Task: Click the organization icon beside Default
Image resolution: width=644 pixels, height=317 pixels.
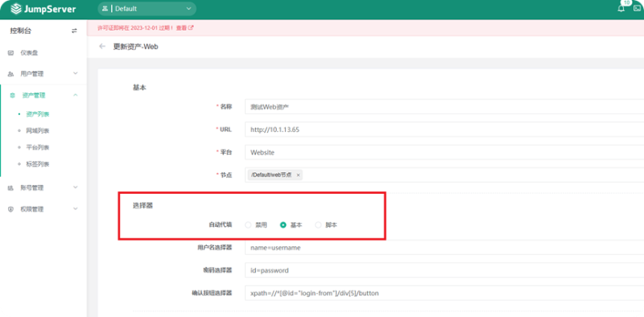Action: pyautogui.click(x=105, y=9)
